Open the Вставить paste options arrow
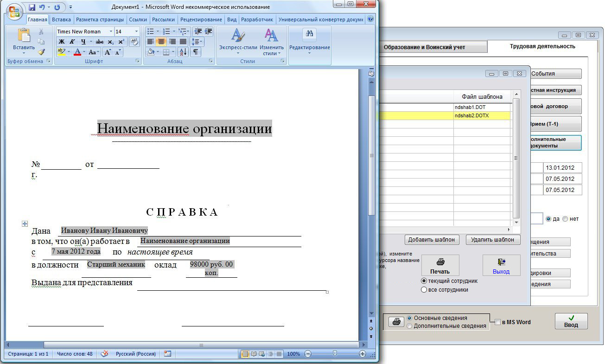Viewport: 605px width, 364px height. click(x=24, y=52)
